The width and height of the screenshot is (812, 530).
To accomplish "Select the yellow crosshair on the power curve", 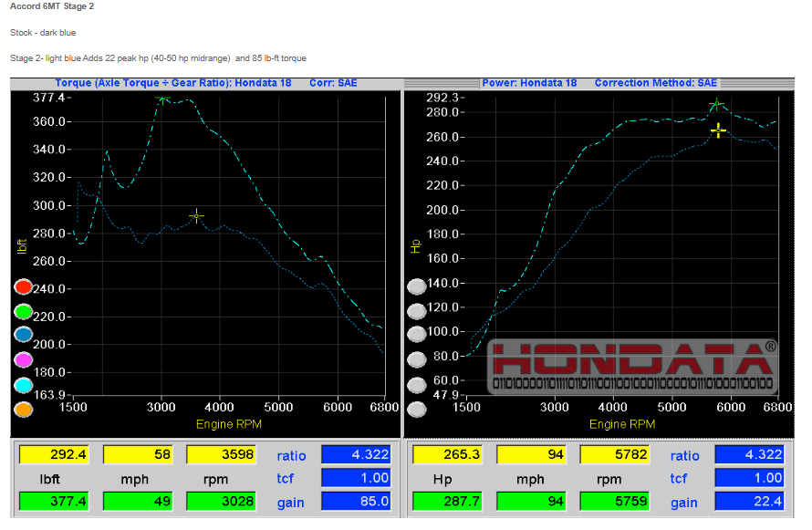I will click(x=719, y=130).
